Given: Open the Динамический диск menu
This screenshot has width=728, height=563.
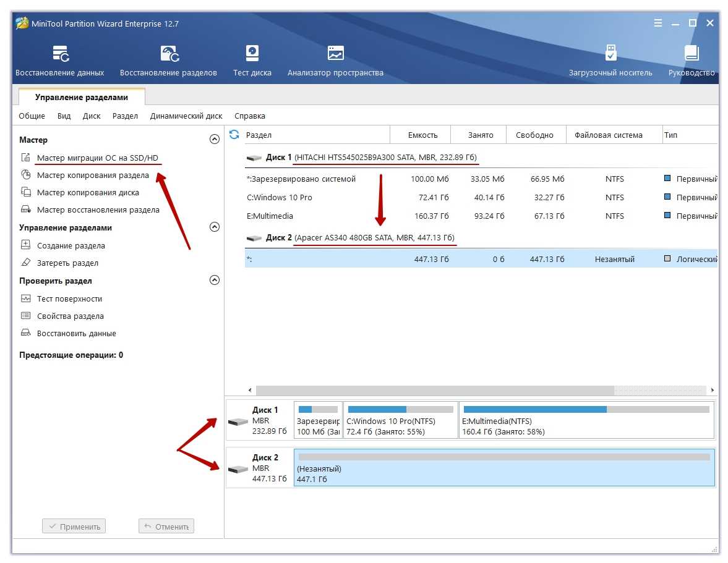Looking at the screenshot, I should pos(186,116).
